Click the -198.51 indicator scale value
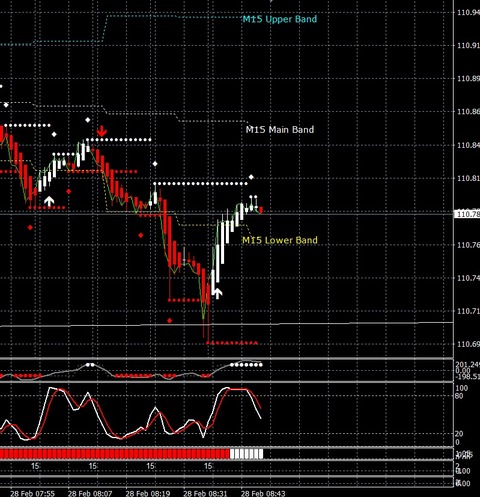Screen dimensions: 480x497 pos(467,377)
